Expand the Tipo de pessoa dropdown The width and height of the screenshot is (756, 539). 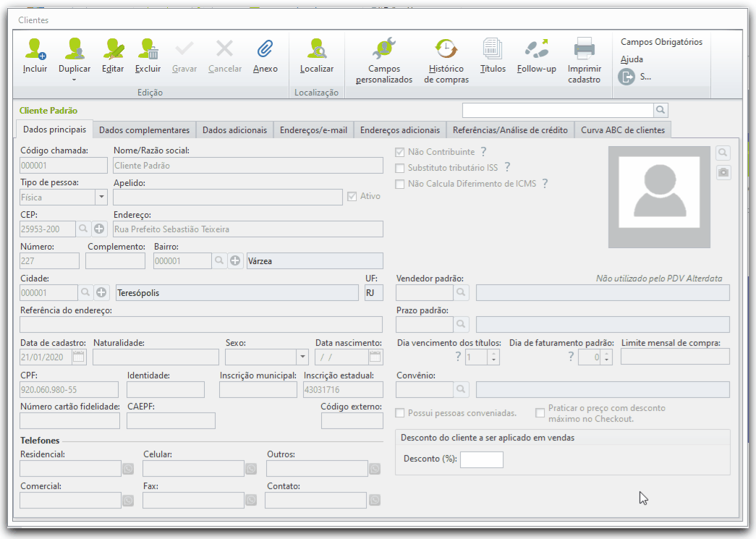(101, 197)
